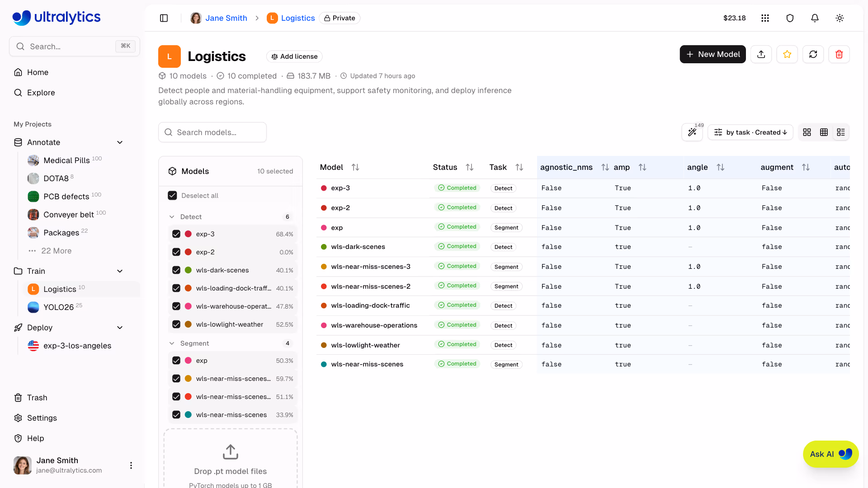Open exp-3-los-angeles deployment

pyautogui.click(x=77, y=346)
